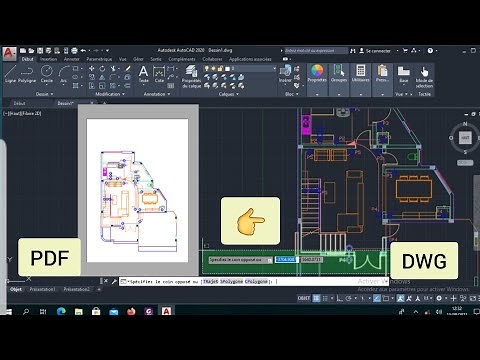Select the Ligne drawing tool
480x360 pixels.
(10, 74)
